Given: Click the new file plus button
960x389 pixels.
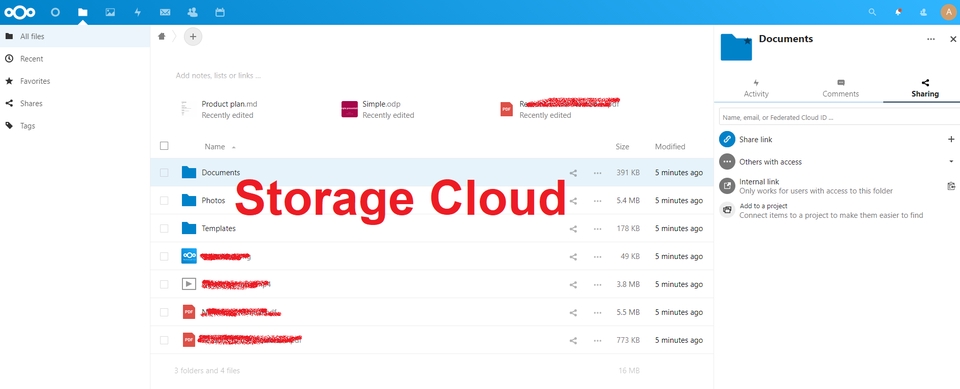Looking at the screenshot, I should (193, 37).
